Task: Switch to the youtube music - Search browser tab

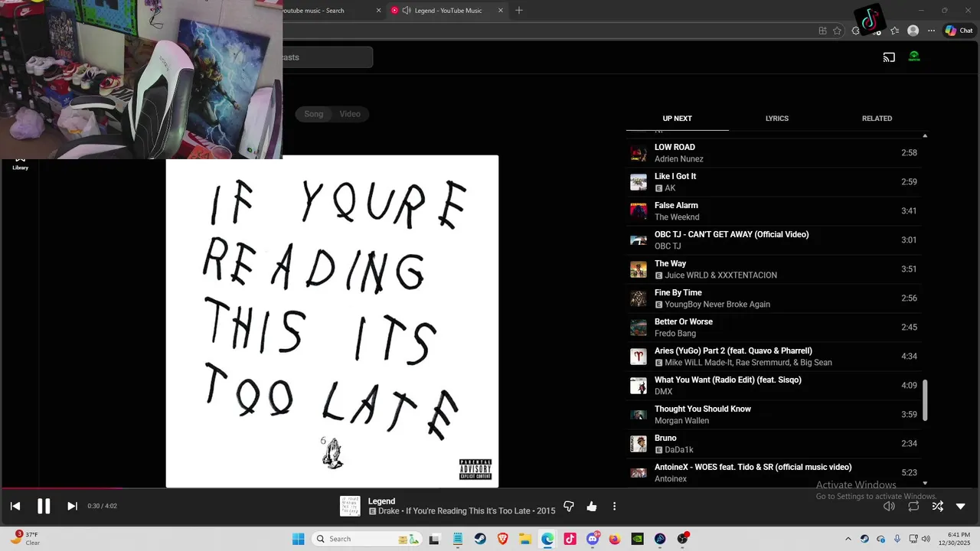Action: coord(314,11)
